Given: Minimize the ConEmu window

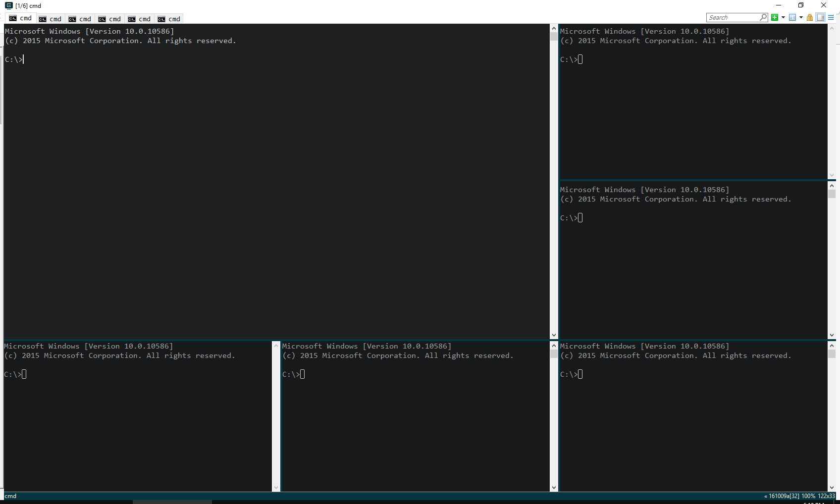Looking at the screenshot, I should [778, 5].
